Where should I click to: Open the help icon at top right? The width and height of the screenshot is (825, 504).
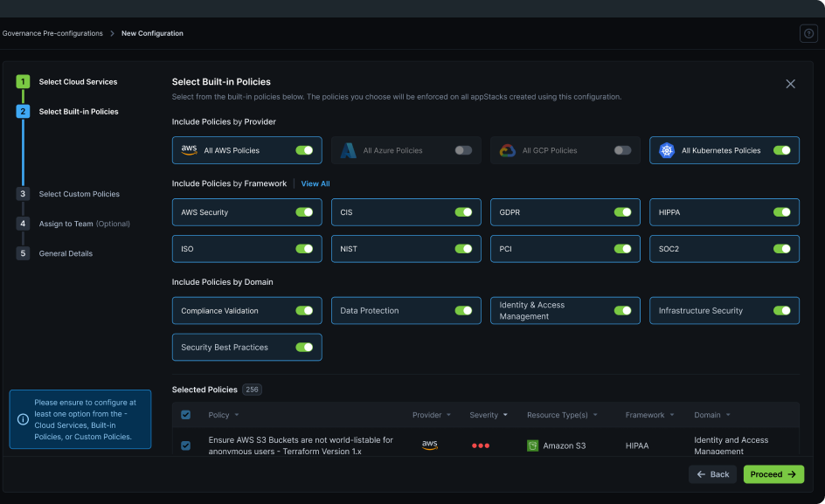coord(808,33)
